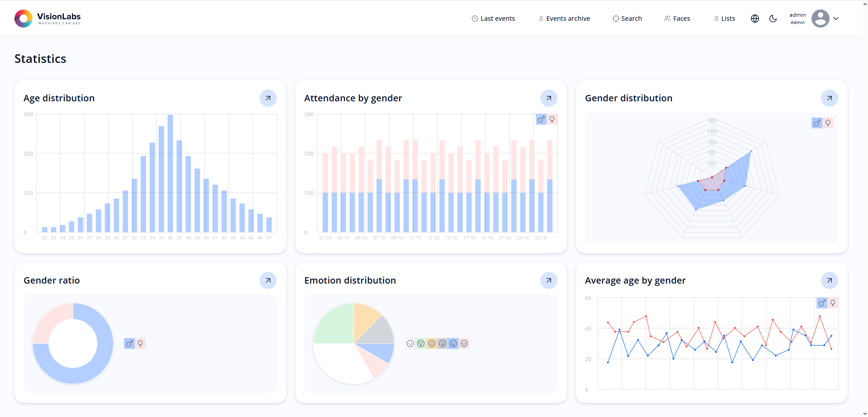This screenshot has height=417, width=868.
Task: Click the VisionLabs logo
Action: 47,19
